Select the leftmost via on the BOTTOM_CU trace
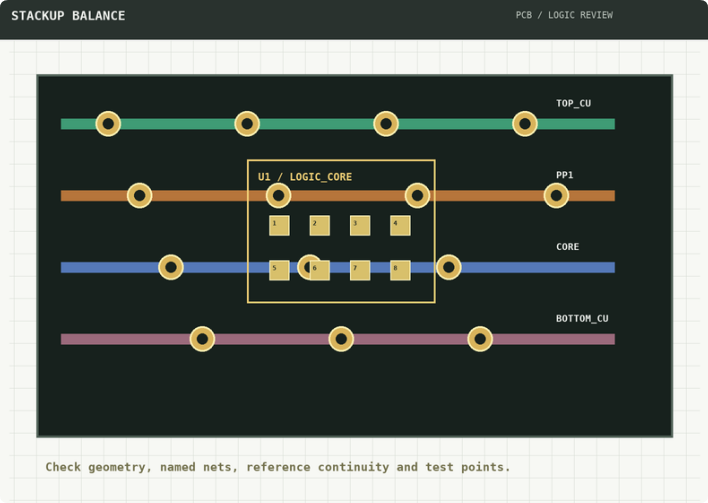The height and width of the screenshot is (503, 708). point(202,339)
